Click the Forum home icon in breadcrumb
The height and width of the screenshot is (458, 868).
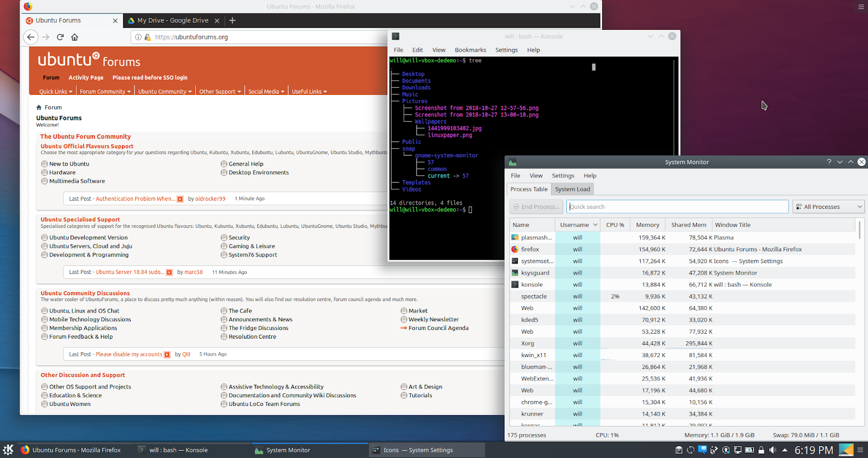pos(39,107)
